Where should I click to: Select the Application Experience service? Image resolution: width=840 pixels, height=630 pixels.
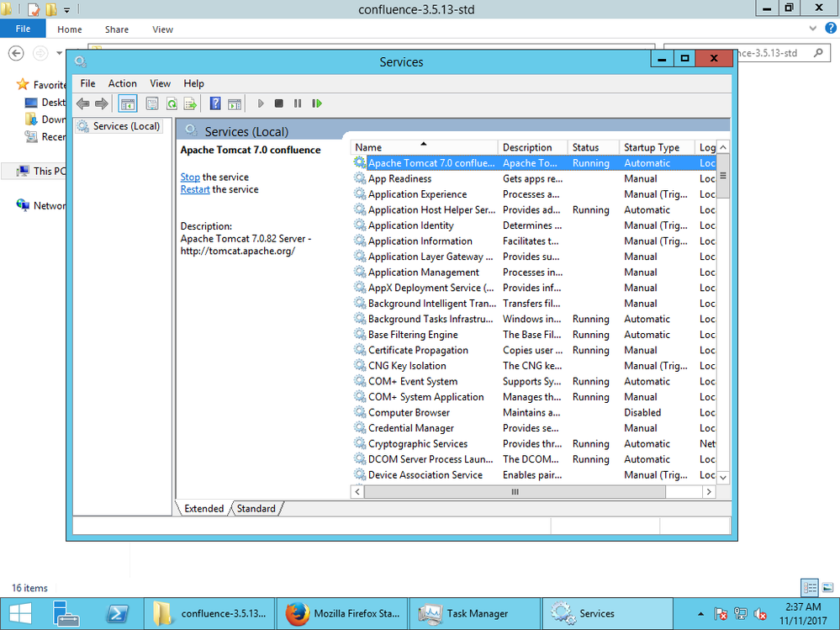tap(534, 194)
